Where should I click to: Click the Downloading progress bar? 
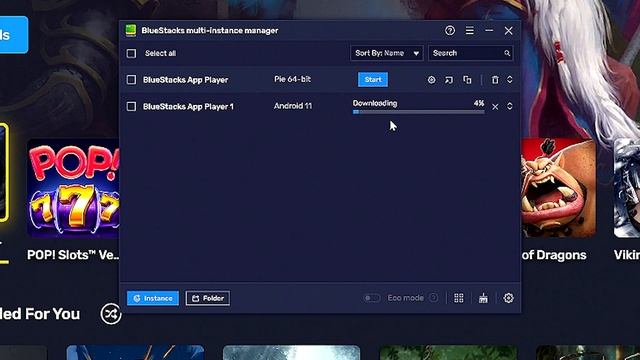[x=418, y=112]
